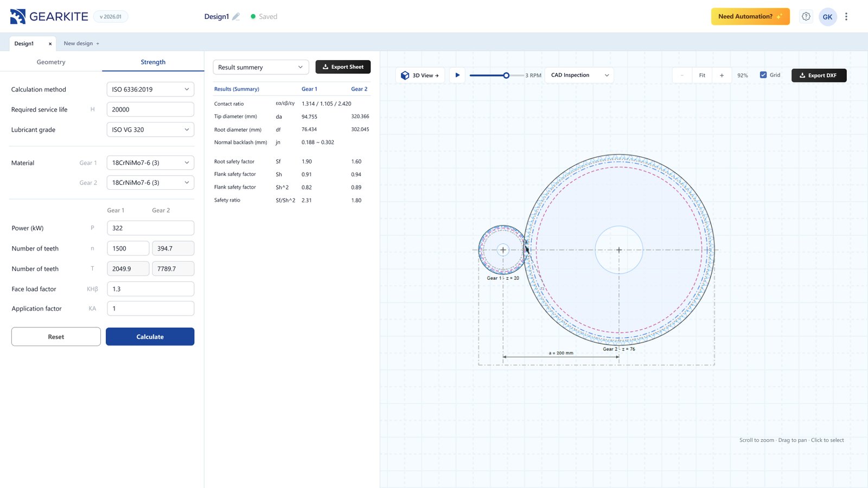Click the Gear 1 center crosshair
868x488 pixels.
(503, 250)
